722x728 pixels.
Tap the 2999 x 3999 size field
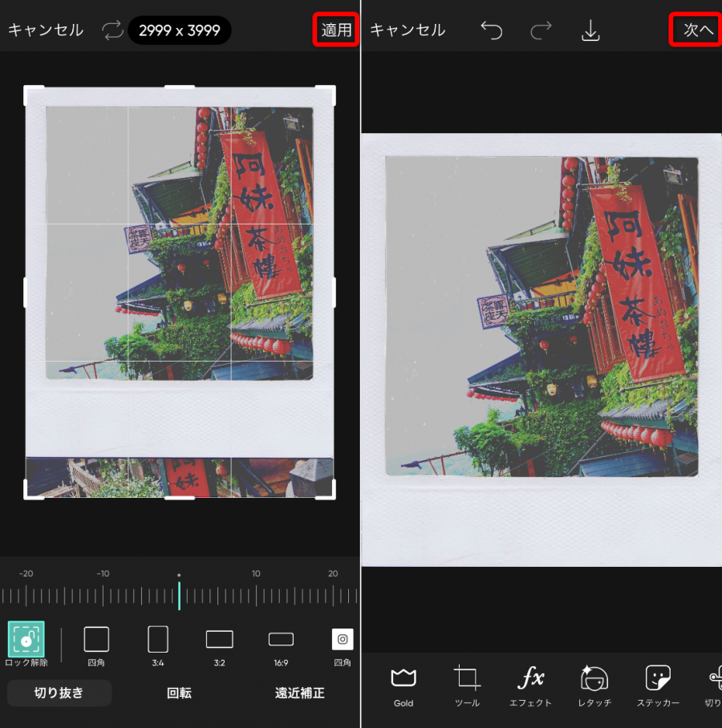pos(179,30)
